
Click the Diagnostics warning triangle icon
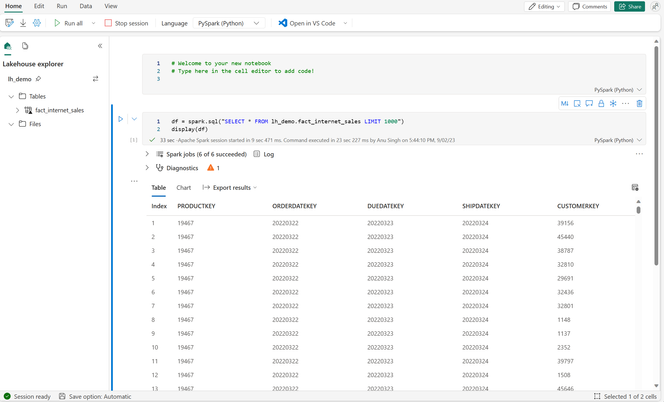click(x=210, y=168)
